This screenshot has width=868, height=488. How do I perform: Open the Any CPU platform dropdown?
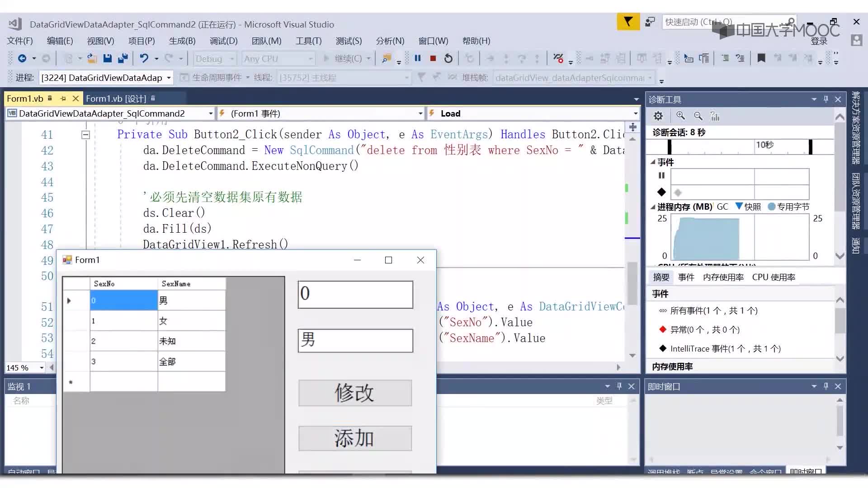click(278, 59)
